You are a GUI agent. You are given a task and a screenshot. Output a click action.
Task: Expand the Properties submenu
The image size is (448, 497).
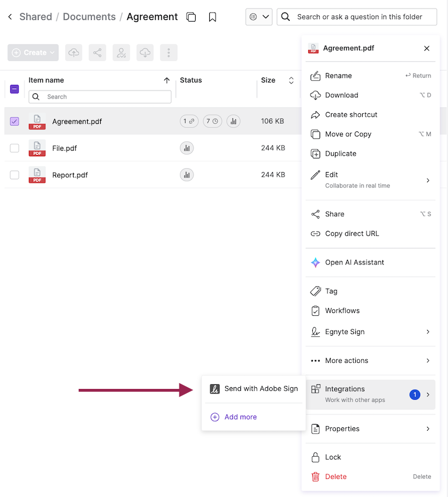coord(371,429)
